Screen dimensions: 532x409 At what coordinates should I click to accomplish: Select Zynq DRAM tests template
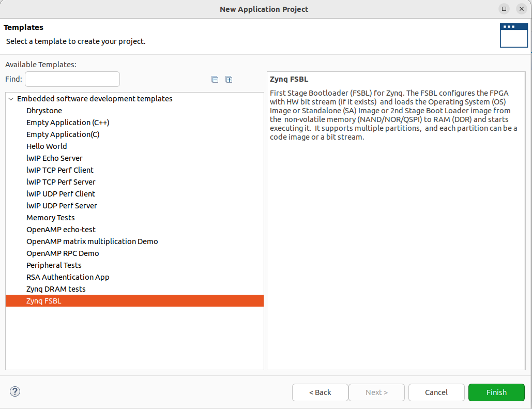[x=56, y=289]
